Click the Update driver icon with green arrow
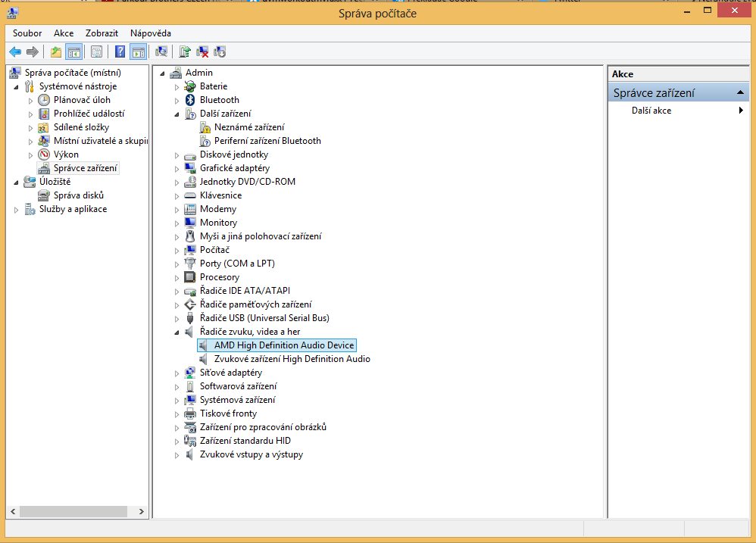The image size is (756, 543). [x=185, y=51]
